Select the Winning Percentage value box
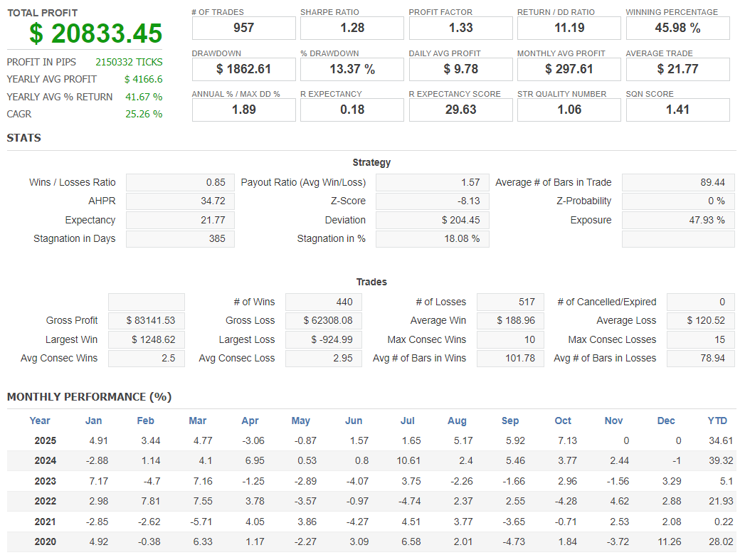 [677, 28]
